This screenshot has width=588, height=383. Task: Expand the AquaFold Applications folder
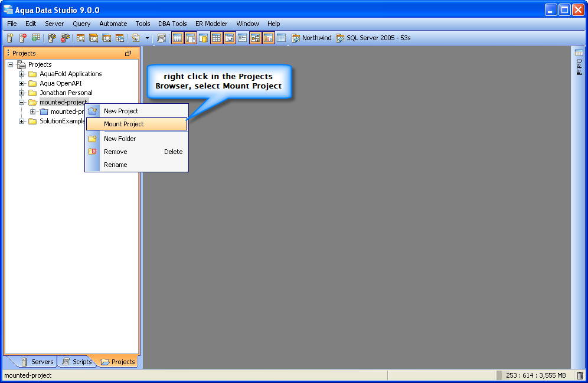coord(22,74)
